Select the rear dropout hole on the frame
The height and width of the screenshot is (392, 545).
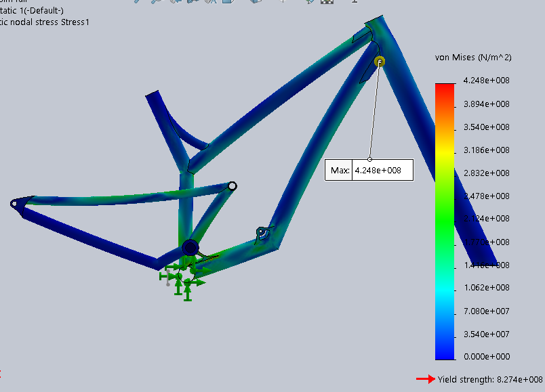tap(14, 204)
